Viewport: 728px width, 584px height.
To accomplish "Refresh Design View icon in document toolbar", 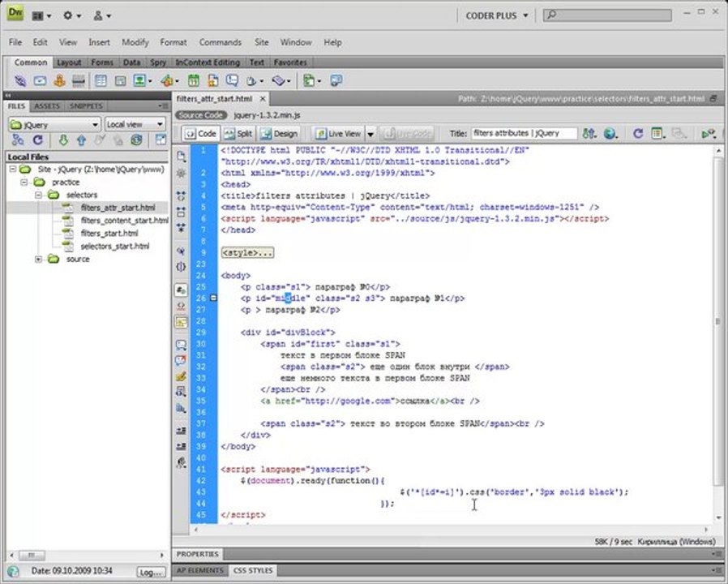I will 638,134.
